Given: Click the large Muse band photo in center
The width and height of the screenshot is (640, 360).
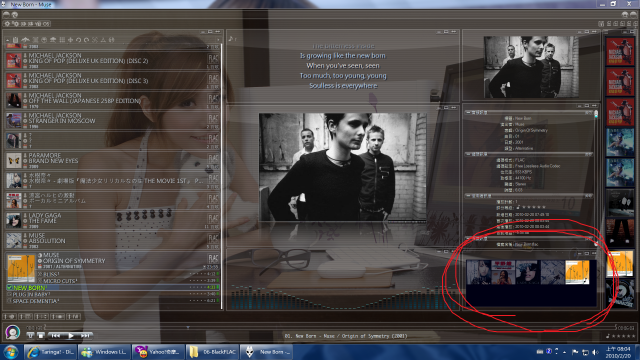Looking at the screenshot, I should pos(343,167).
